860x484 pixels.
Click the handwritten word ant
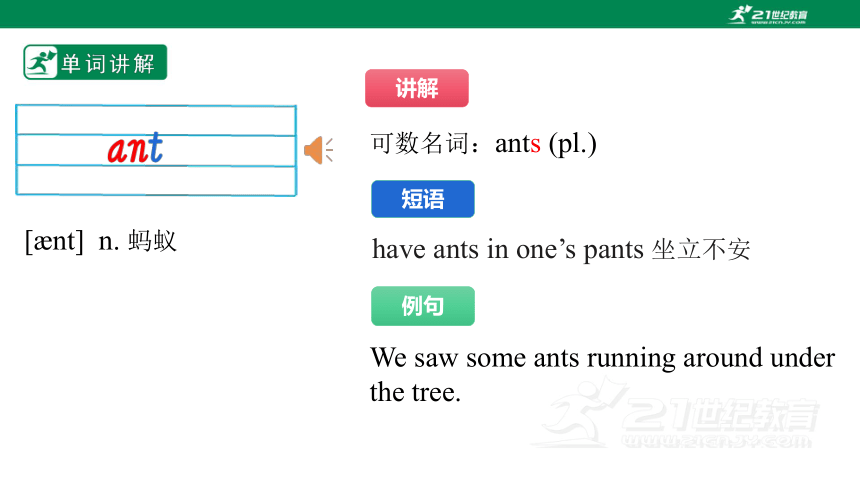pos(135,148)
